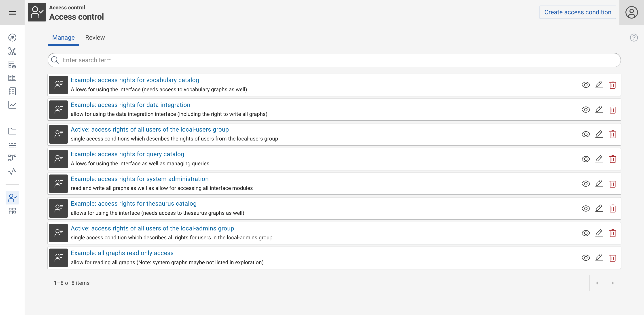Open Example: access rights for data integration
This screenshot has height=315, width=644.
tap(131, 105)
